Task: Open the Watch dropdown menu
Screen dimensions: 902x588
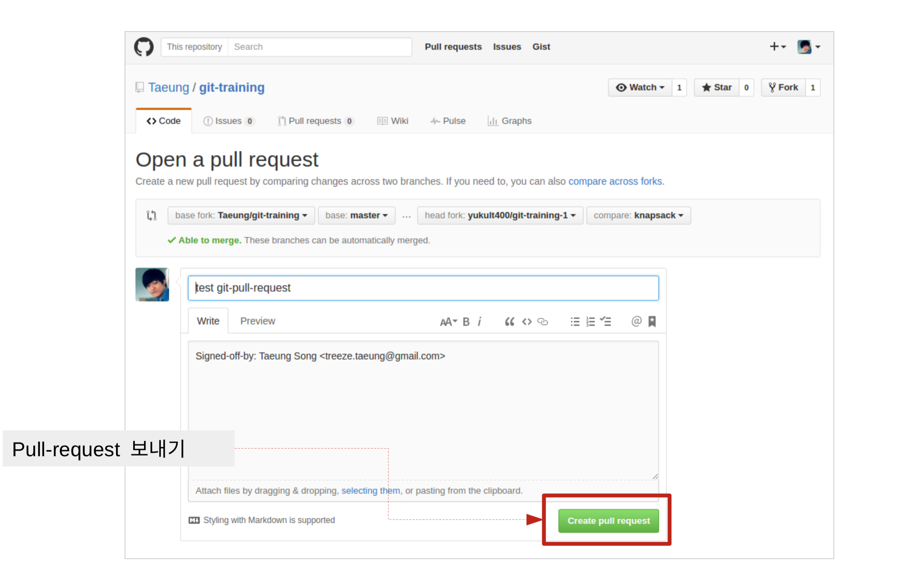Action: (x=640, y=88)
